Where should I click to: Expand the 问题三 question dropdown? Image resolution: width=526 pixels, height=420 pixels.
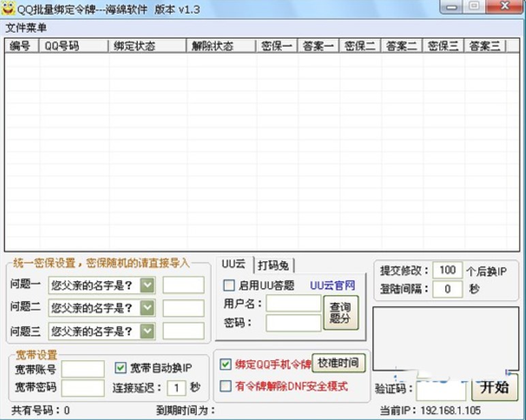[147, 331]
